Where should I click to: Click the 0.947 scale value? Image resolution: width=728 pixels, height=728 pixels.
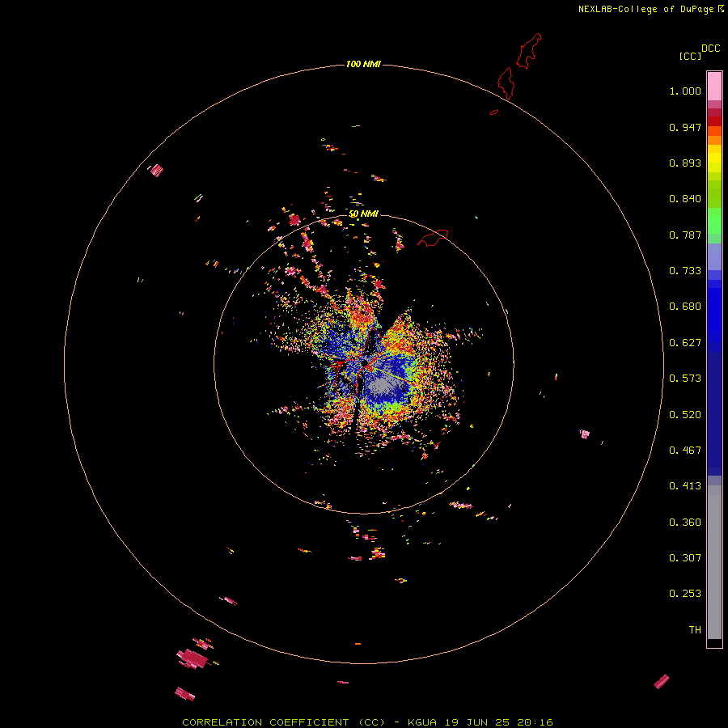coord(685,127)
